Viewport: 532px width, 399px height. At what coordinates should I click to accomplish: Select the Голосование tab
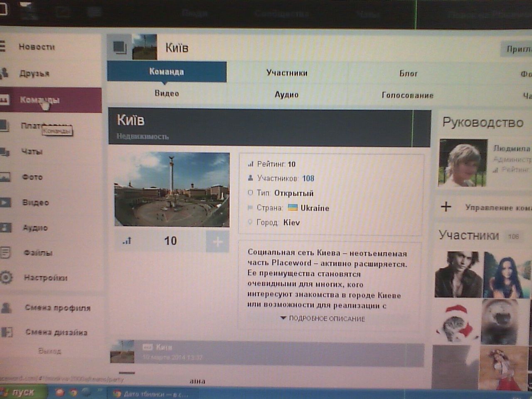click(407, 95)
